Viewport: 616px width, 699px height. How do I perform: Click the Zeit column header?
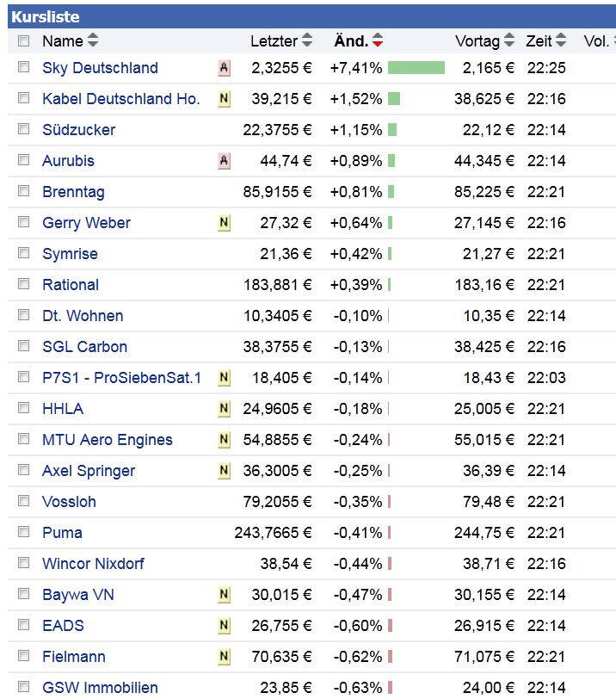(x=539, y=40)
